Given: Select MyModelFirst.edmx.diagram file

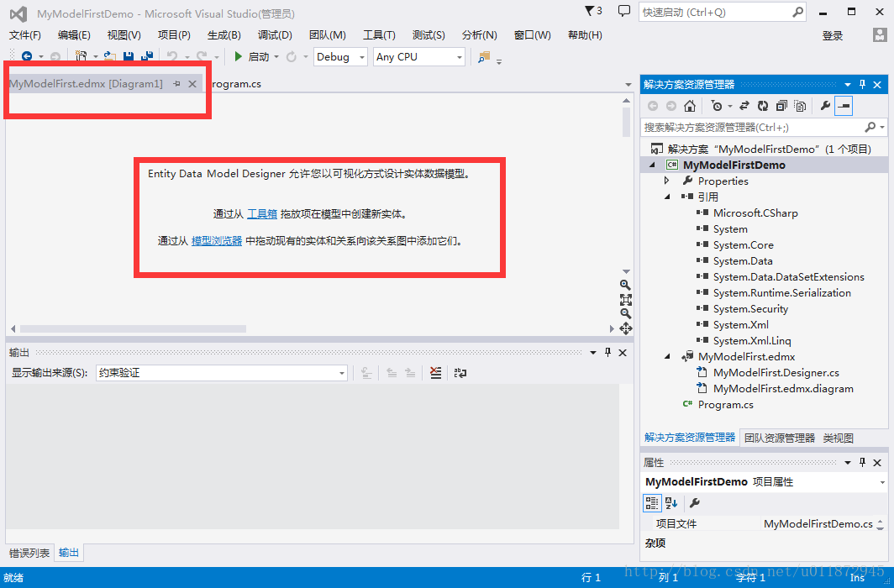Looking at the screenshot, I should (x=783, y=389).
